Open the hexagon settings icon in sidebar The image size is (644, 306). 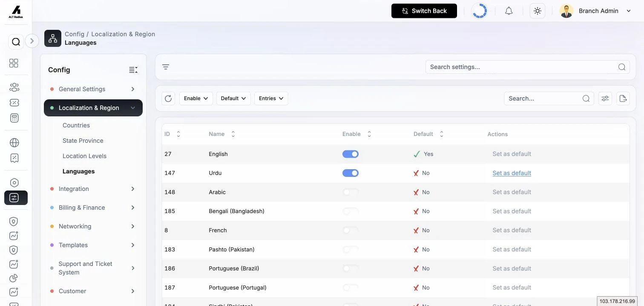point(14,183)
